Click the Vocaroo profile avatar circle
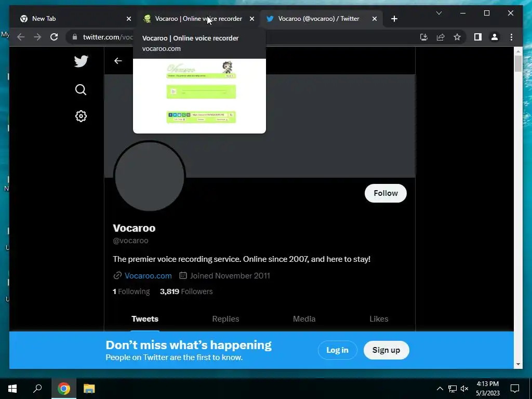Screen dimensions: 532x399 click(x=149, y=176)
